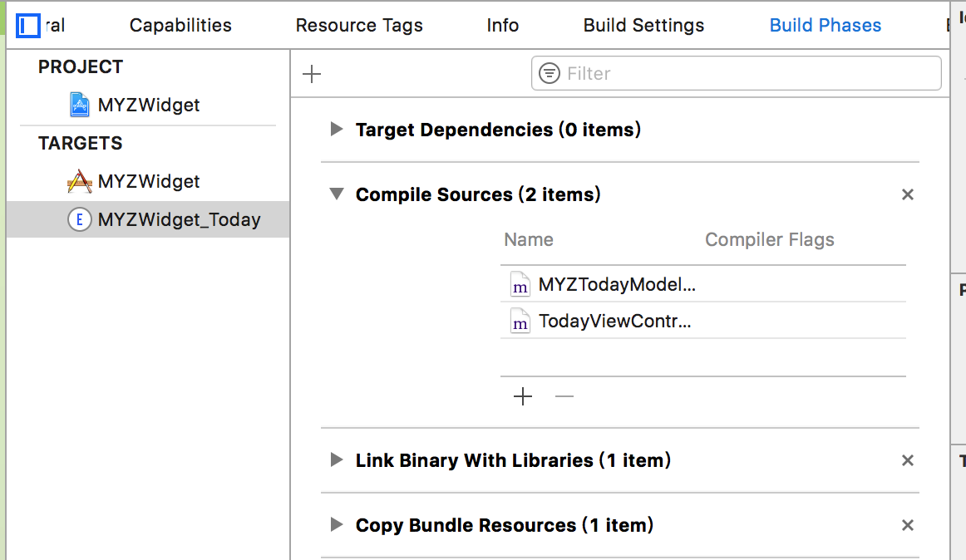
Task: Remove selected source file with minus button
Action: click(564, 396)
